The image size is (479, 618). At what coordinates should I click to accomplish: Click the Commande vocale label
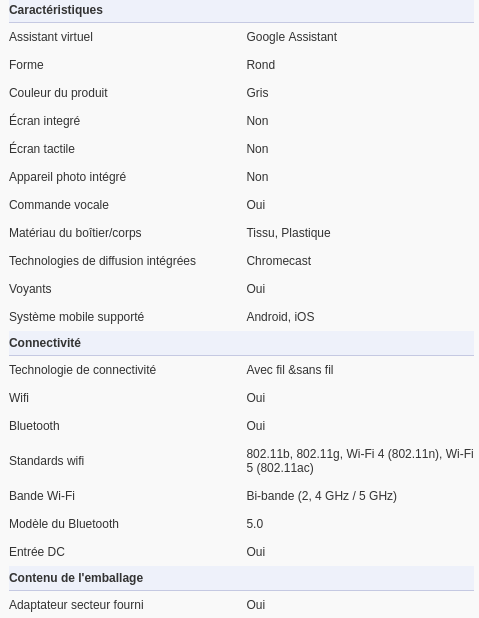click(59, 205)
